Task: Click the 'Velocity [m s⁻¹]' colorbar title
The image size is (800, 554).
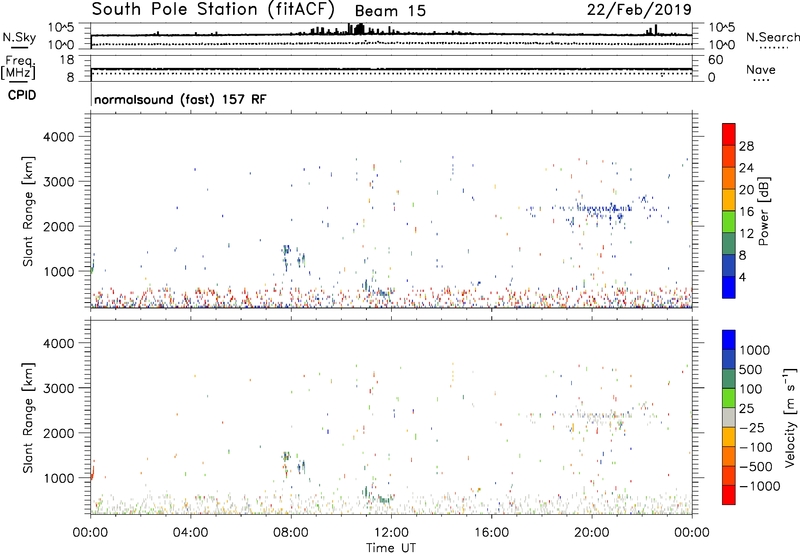Action: click(790, 417)
